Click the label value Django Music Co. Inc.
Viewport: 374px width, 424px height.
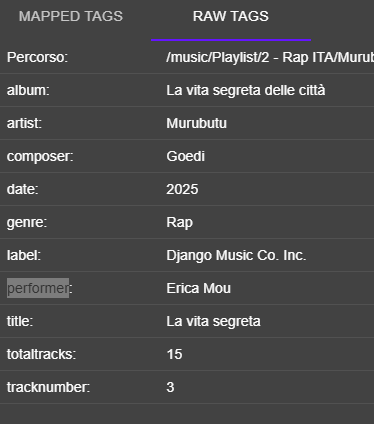[x=236, y=255]
